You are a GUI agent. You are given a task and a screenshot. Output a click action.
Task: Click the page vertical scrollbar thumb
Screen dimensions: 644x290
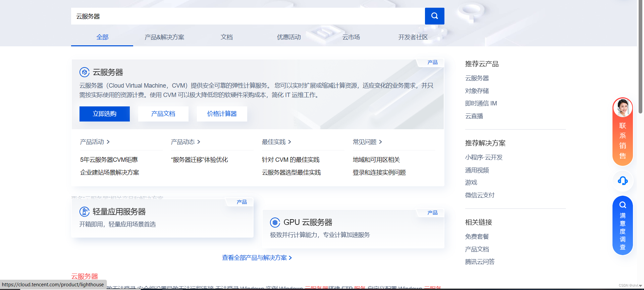(640, 57)
